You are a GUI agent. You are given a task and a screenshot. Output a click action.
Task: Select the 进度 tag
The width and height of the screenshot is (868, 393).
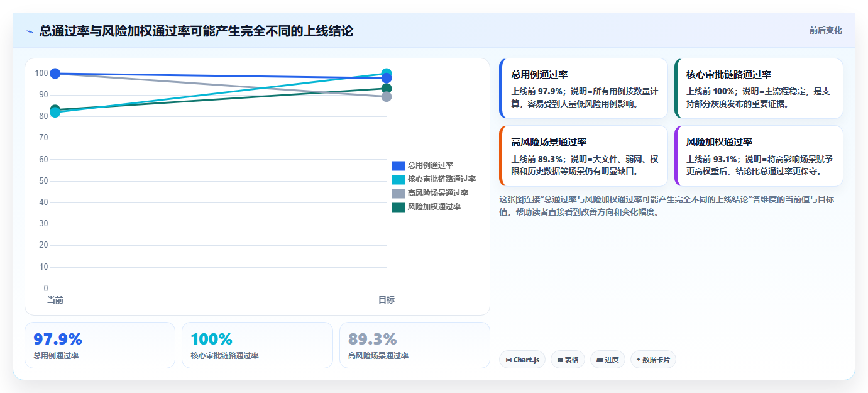pyautogui.click(x=608, y=360)
